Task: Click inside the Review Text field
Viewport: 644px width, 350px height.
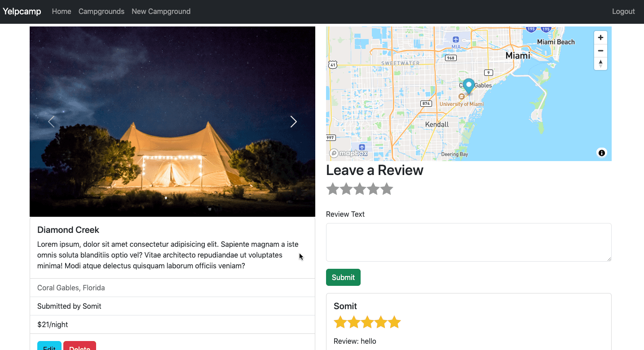Action: click(x=468, y=242)
